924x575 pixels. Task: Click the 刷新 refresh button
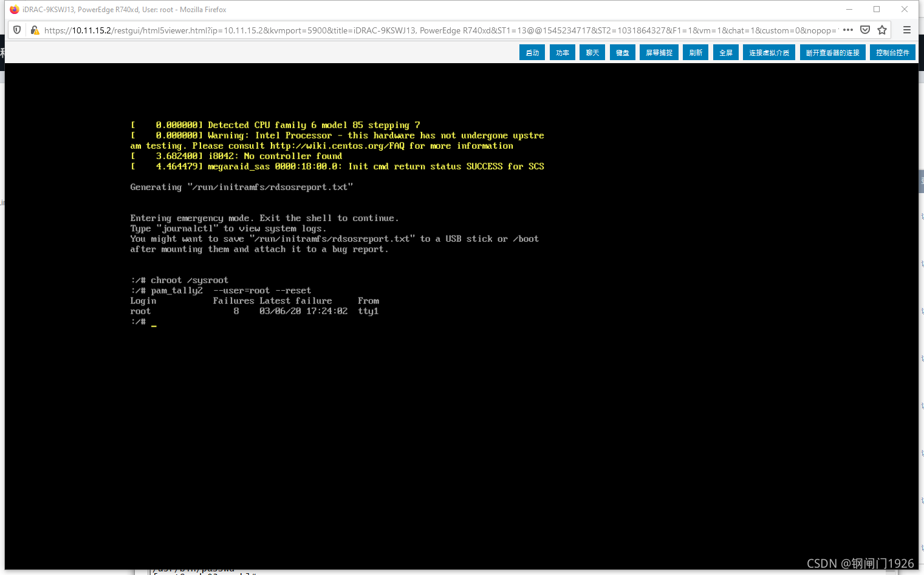coord(696,53)
